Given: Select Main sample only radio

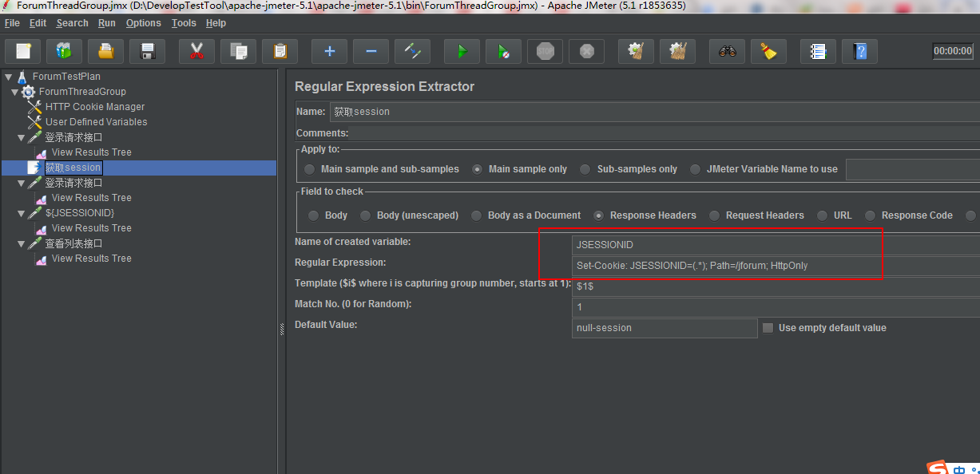Looking at the screenshot, I should [478, 169].
